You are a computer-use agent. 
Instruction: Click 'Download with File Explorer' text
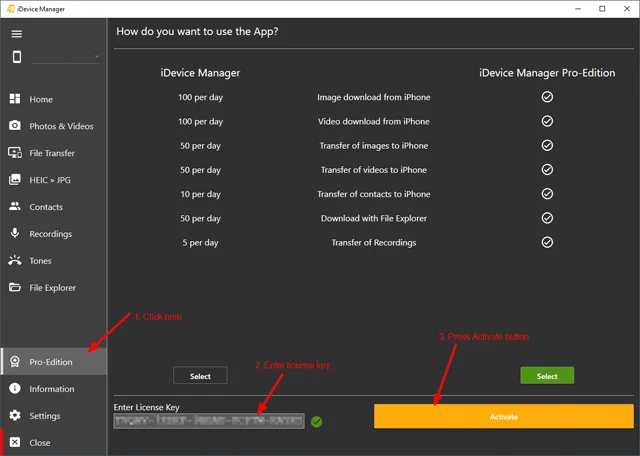[x=373, y=218]
